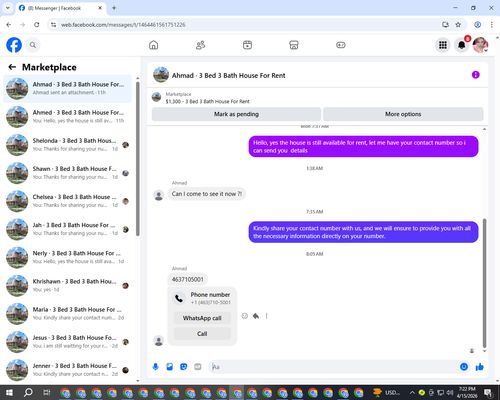Screen dimensions: 500x400
Task: Open the Chrome three-dot menu
Action: click(x=492, y=25)
